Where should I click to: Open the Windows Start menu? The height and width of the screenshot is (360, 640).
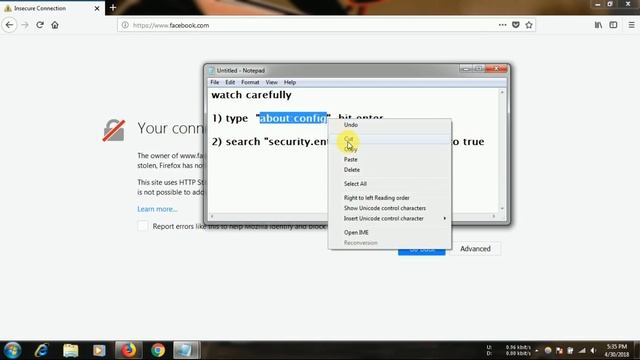point(13,350)
